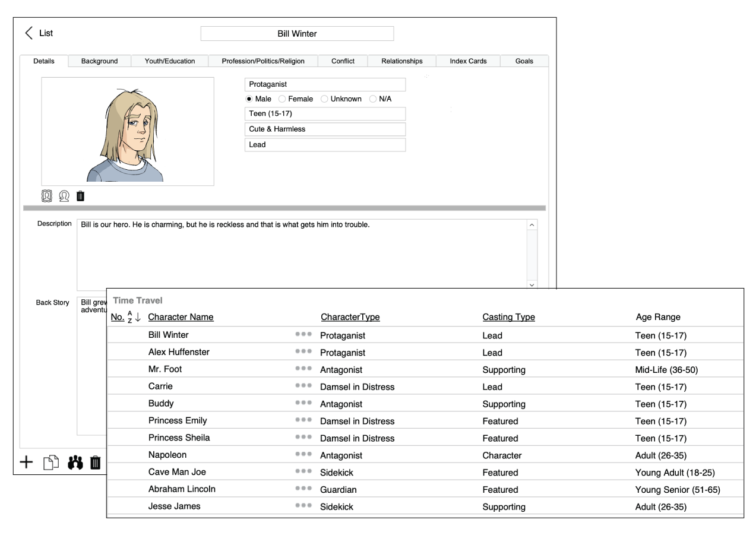Duplicate character using the copy pages icon
The height and width of the screenshot is (548, 756).
point(51,463)
